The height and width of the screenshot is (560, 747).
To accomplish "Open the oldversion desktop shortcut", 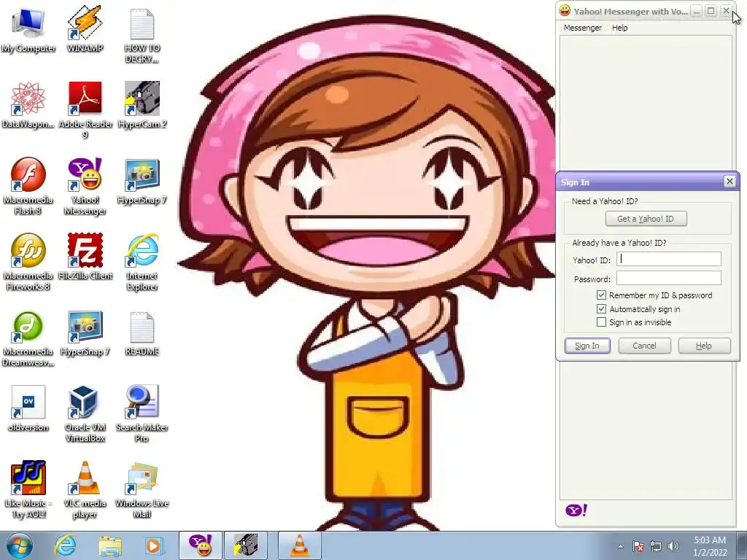I will tap(28, 408).
